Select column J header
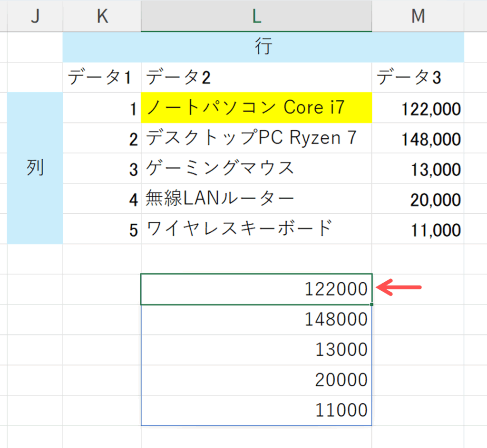The height and width of the screenshot is (448, 487). click(35, 16)
